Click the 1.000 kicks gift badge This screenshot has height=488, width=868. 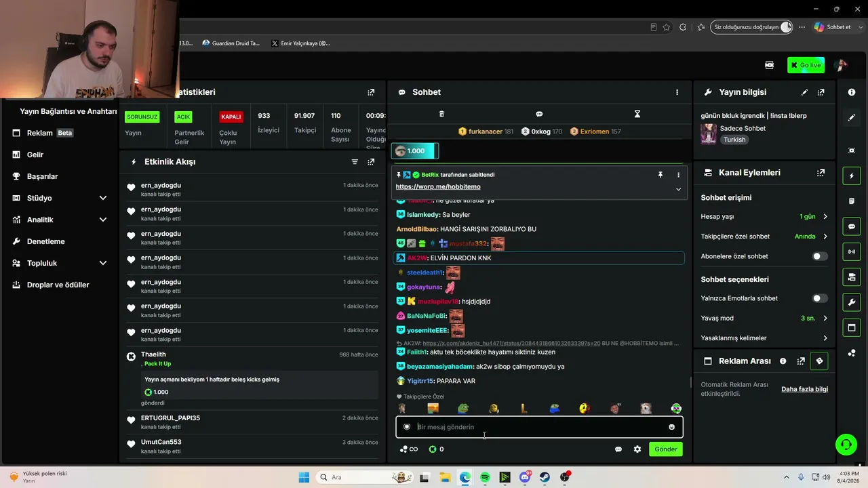(x=415, y=151)
